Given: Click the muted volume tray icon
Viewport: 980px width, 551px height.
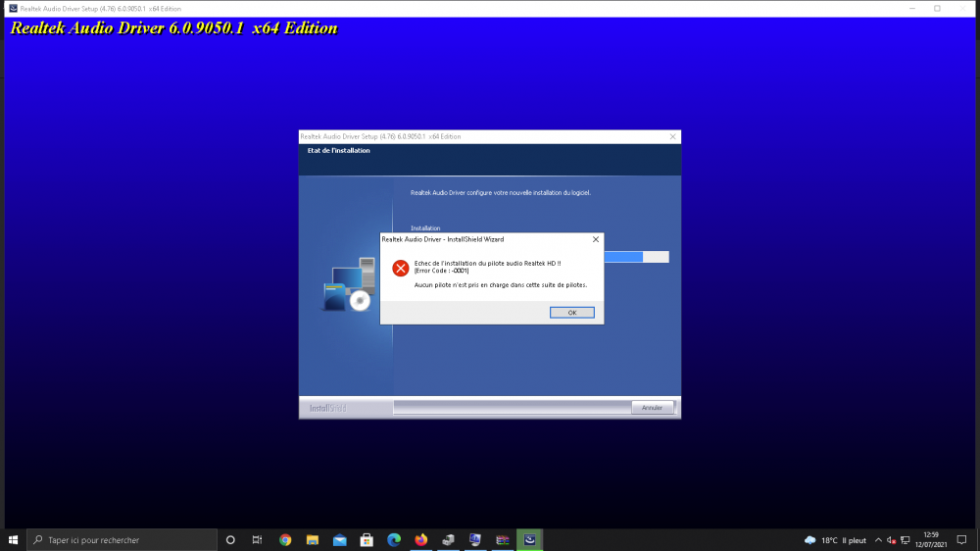Looking at the screenshot, I should pyautogui.click(x=892, y=540).
